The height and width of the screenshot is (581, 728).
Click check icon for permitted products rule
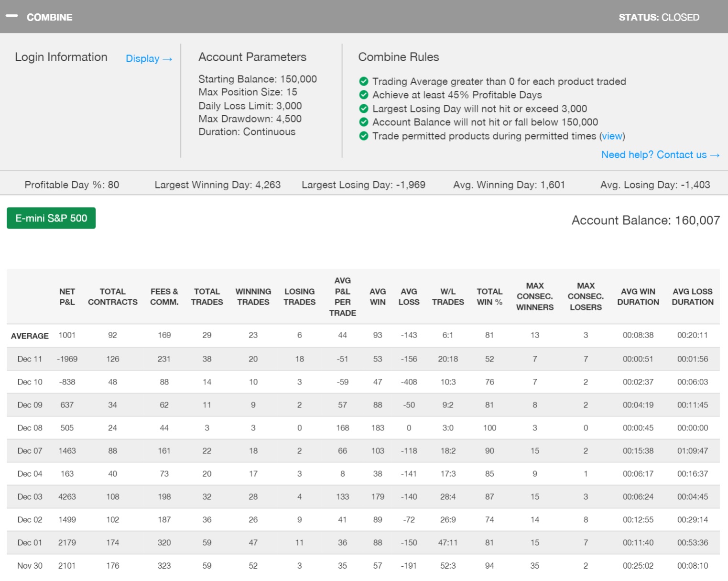[x=364, y=136]
